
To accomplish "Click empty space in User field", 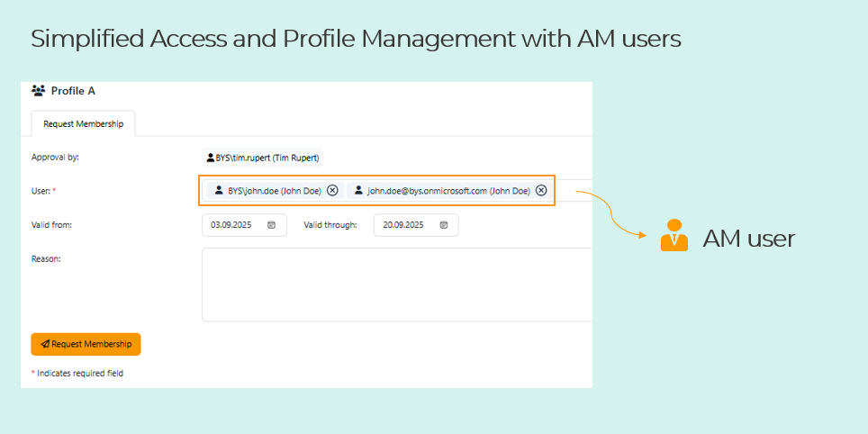I will point(573,190).
